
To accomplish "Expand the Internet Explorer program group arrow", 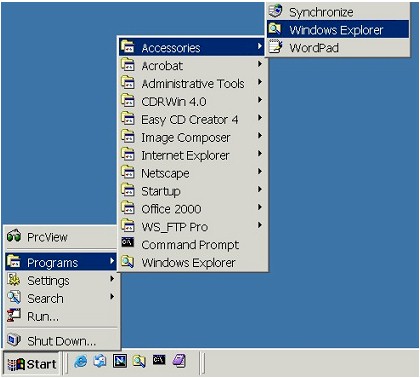I will [260, 154].
